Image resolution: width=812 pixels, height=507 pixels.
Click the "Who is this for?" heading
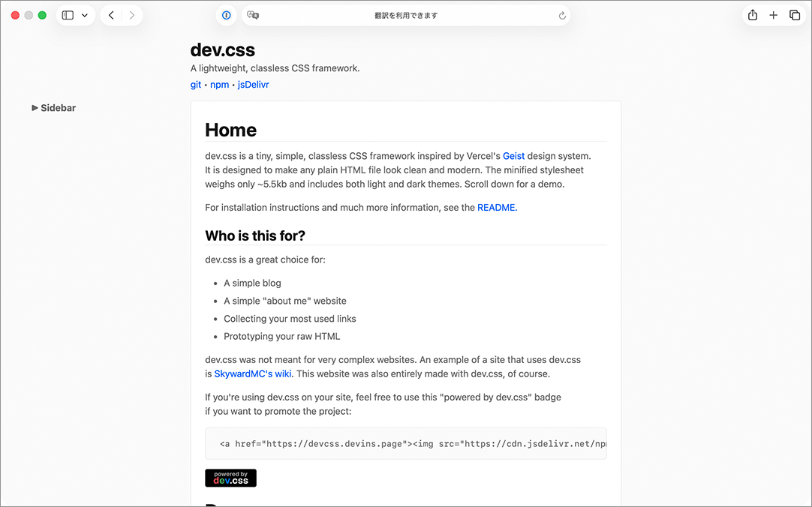[255, 236]
